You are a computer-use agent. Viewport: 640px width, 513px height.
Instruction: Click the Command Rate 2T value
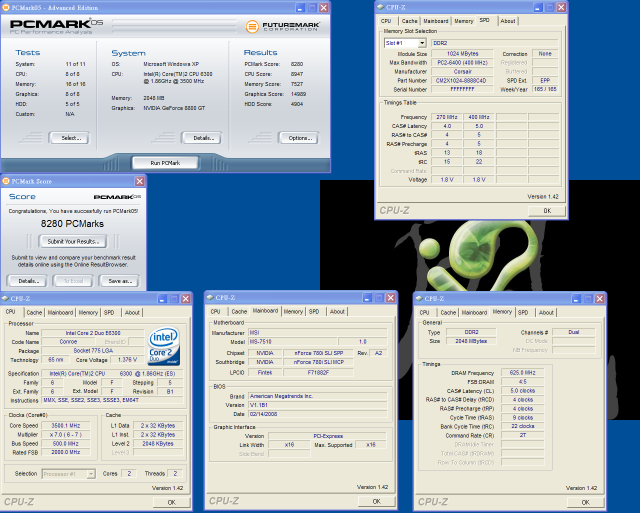pyautogui.click(x=522, y=435)
